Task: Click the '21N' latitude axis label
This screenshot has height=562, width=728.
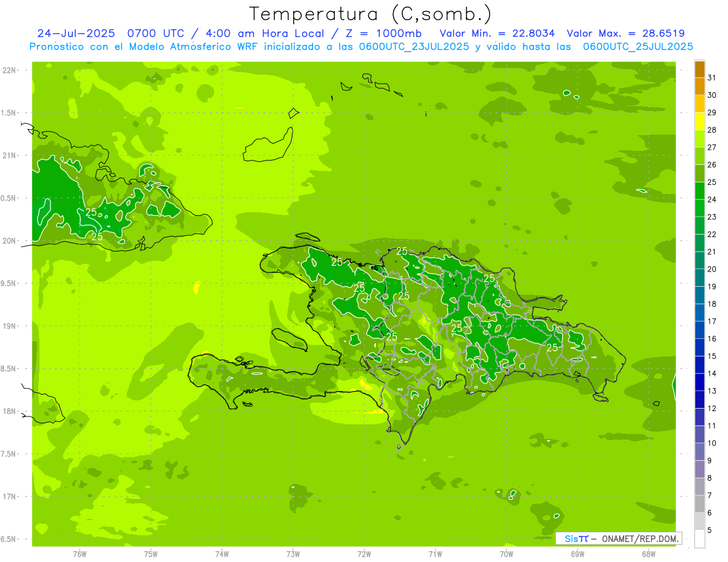Action: (x=10, y=156)
